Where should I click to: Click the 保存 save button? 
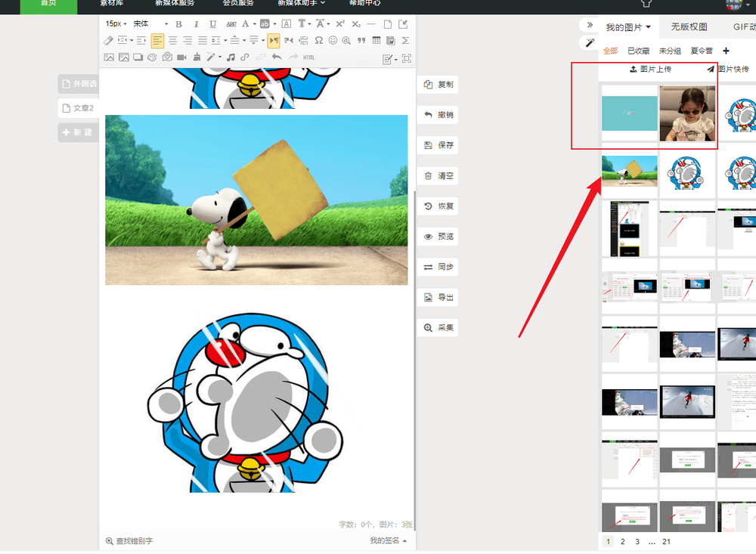(438, 145)
